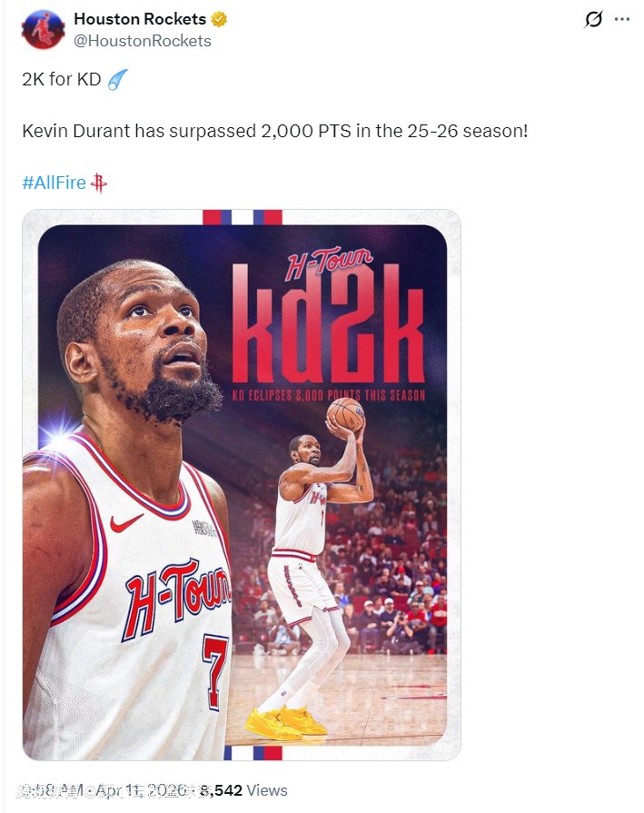Open the @HoustonRockets handle link
644x813 pixels.
click(143, 41)
